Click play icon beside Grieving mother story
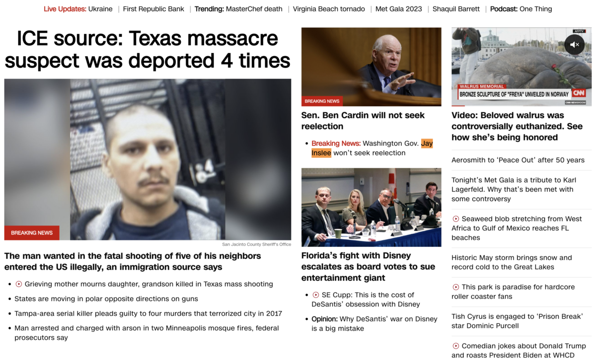The width and height of the screenshot is (596, 364). point(19,284)
